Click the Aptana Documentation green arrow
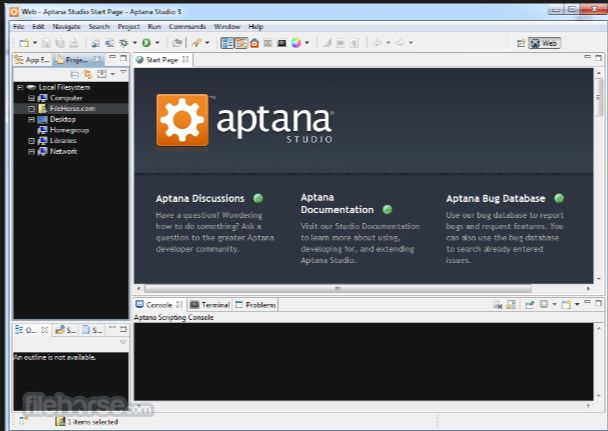Viewport: 608px width, 431px height. click(x=387, y=210)
